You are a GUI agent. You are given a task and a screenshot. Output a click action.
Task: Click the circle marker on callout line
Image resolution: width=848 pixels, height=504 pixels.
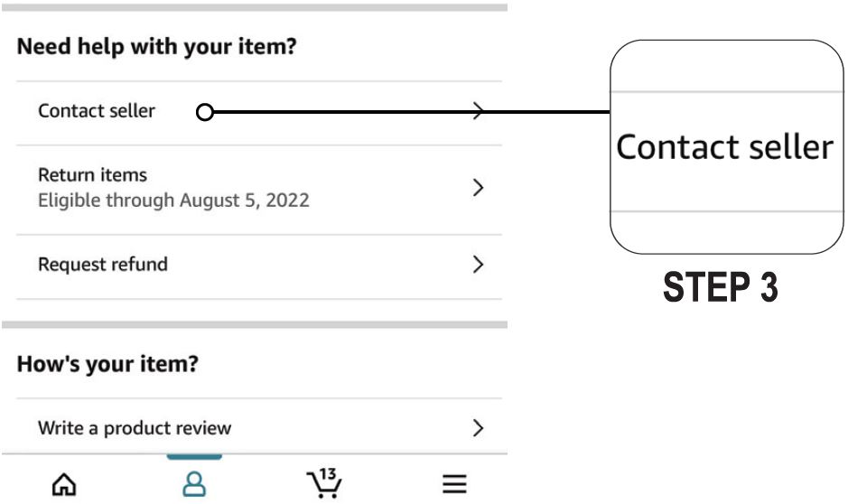(205, 113)
